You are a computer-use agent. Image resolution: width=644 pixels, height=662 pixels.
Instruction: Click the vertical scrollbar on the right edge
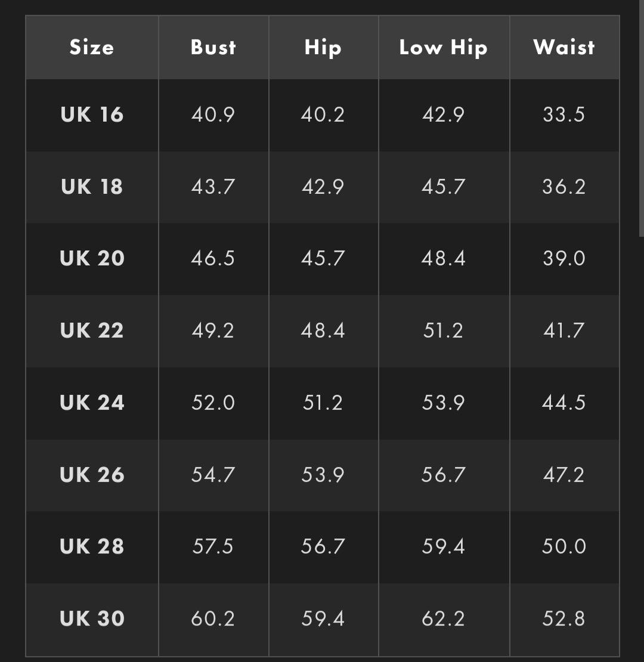tap(642, 119)
